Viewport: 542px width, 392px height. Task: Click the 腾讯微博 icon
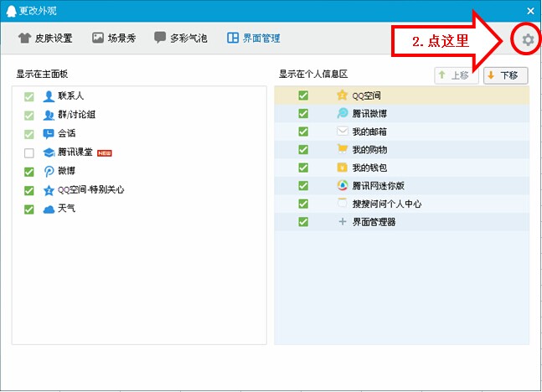[x=343, y=113]
